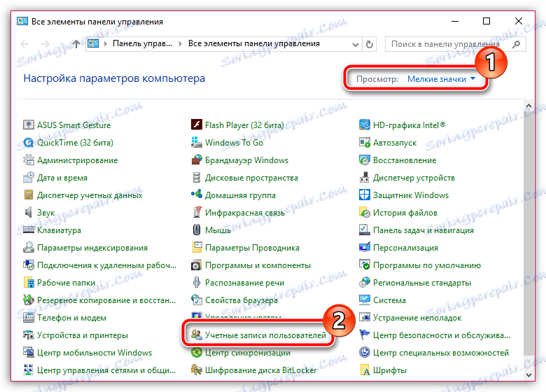Open Параметры индексирования
This screenshot has height=392, width=546.
click(x=85, y=248)
